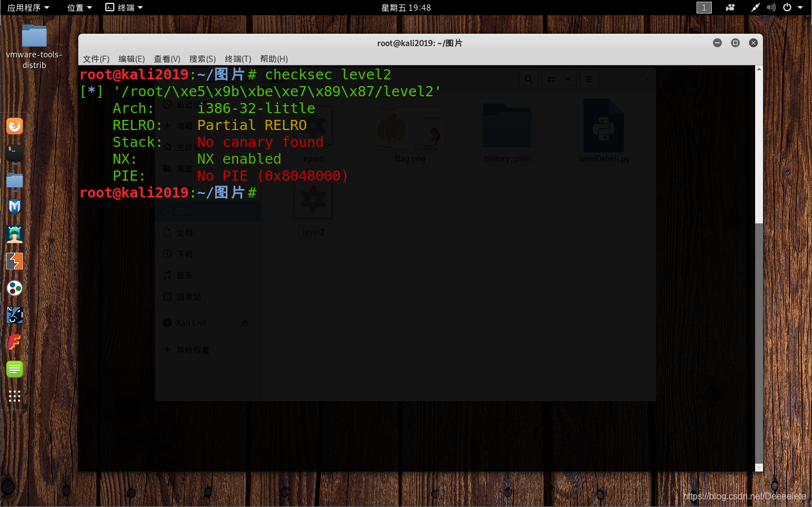Launch Faraday red F icon in dock

(x=15, y=342)
